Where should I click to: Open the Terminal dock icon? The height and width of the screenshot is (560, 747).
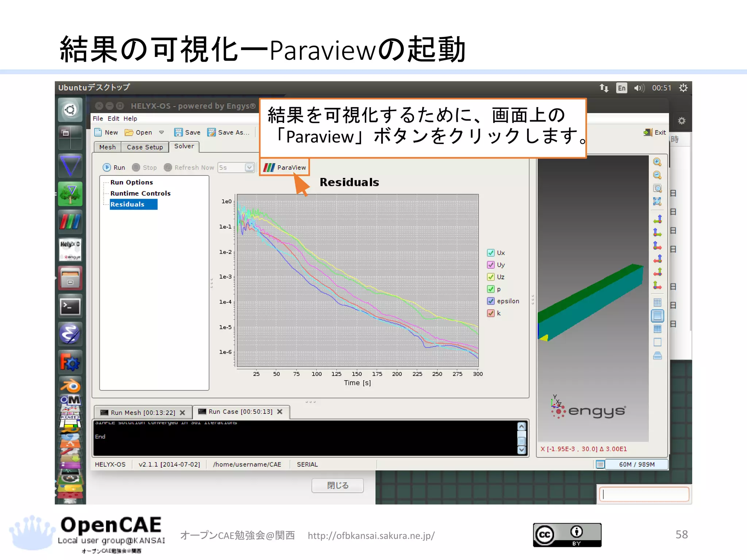[70, 306]
